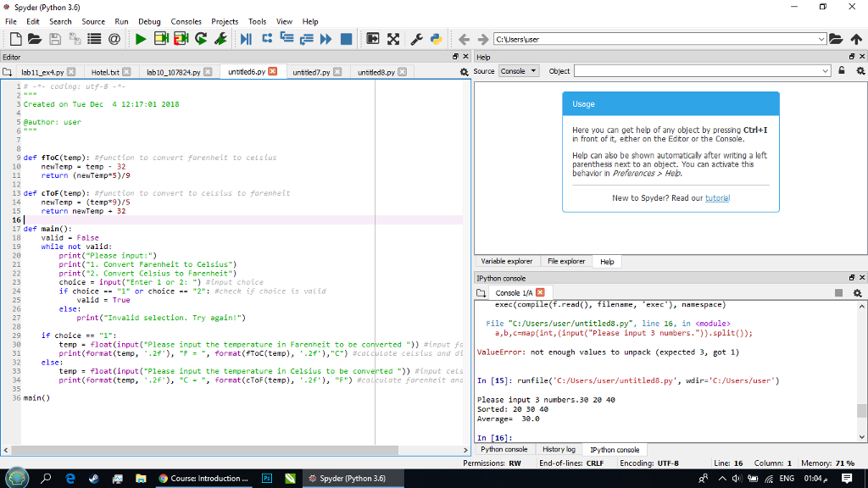Open PYTHONPATH manager icon
The width and height of the screenshot is (868, 488).
pyautogui.click(x=437, y=39)
